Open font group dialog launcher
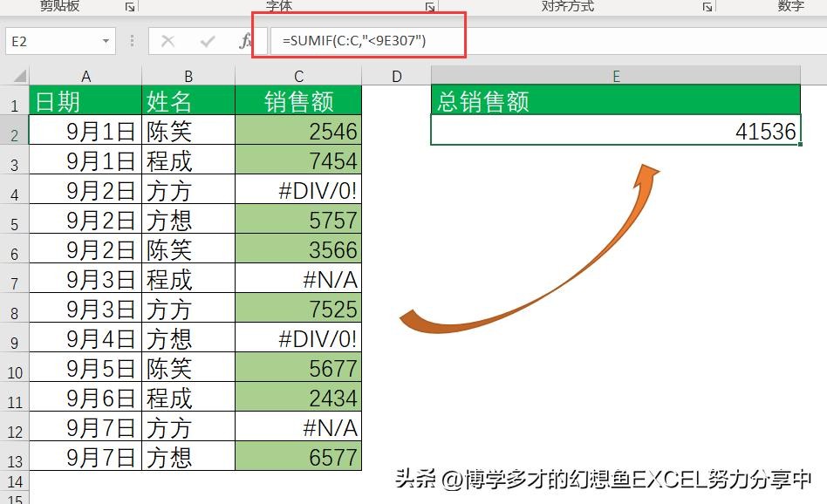Screen dimensions: 827x504 click(430, 7)
